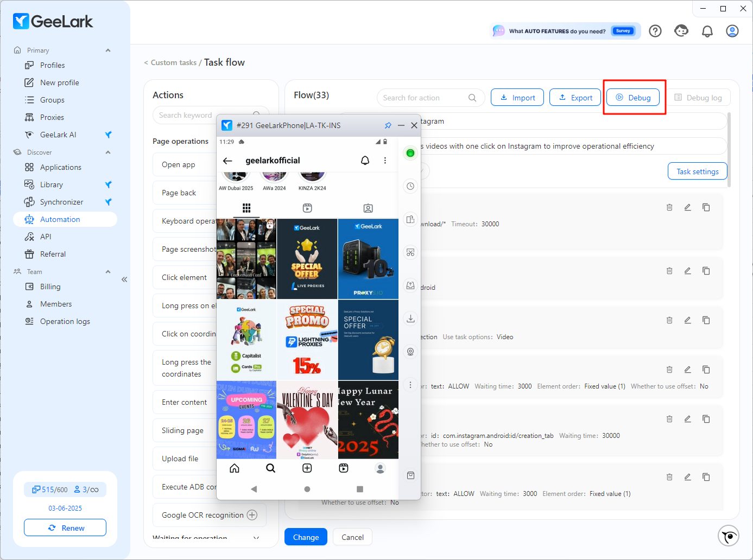Open Task settings
Viewport: 753px width, 560px height.
697,171
